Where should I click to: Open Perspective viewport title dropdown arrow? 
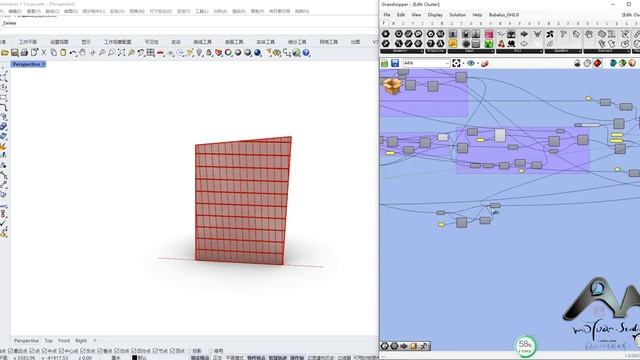44,64
